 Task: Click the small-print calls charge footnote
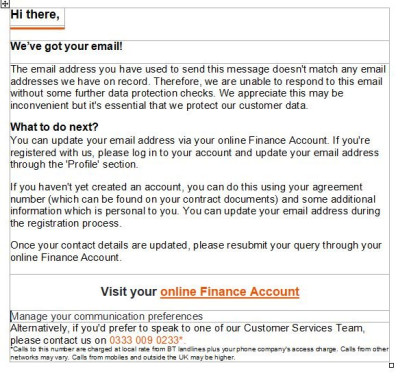[199, 353]
